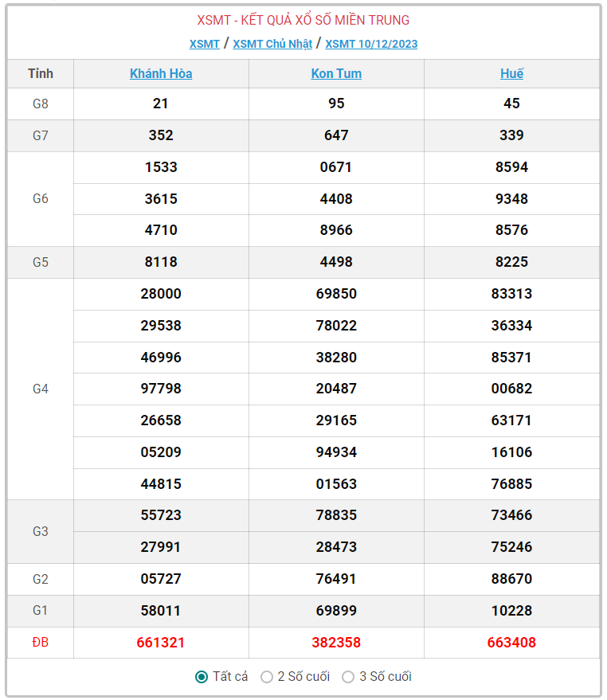607x700 pixels.
Task: Select the 3 Số cuối option
Action: [x=348, y=677]
